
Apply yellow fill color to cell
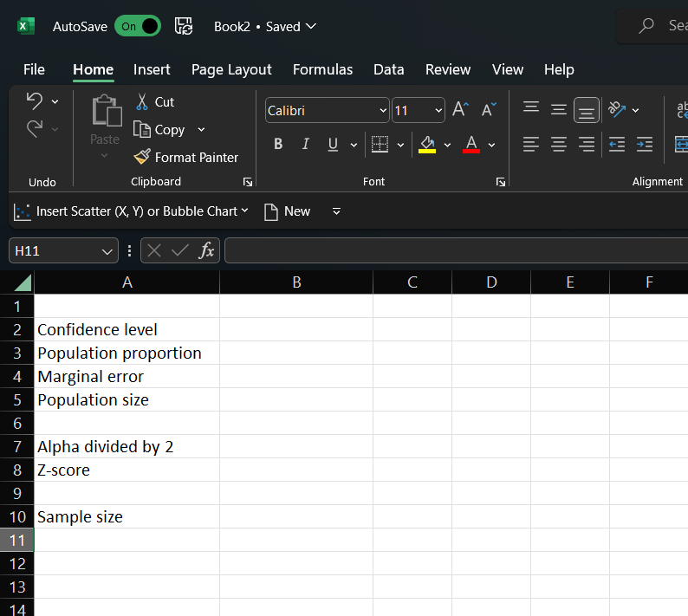tap(426, 144)
